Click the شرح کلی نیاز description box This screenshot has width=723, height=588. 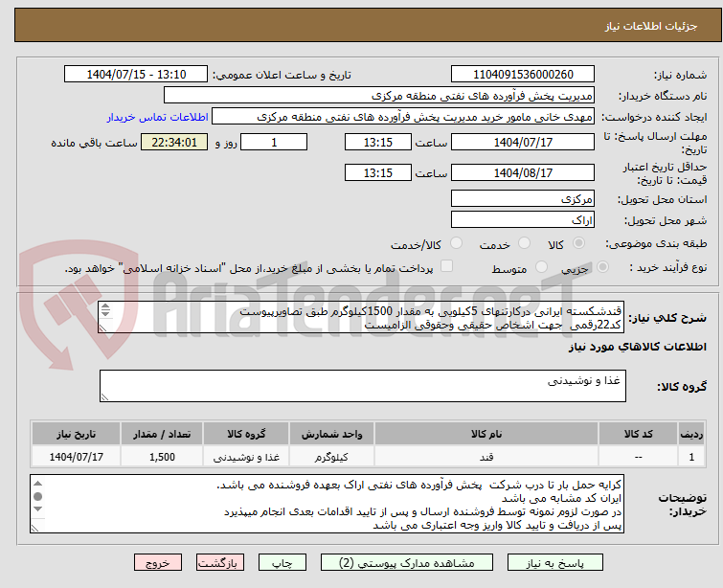[361, 317]
